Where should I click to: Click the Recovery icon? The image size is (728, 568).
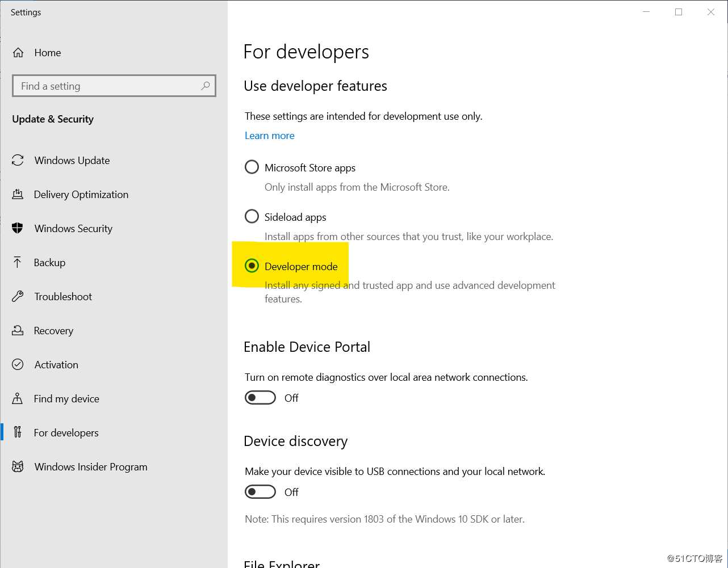coord(18,330)
